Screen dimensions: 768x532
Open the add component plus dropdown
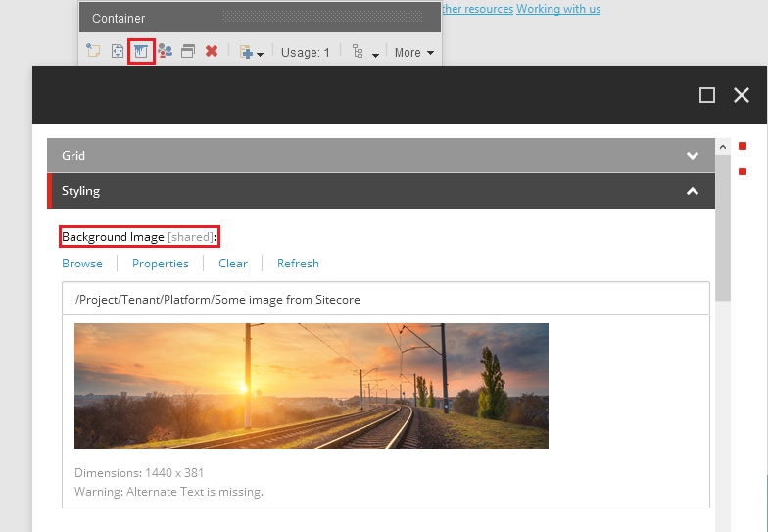coord(250,52)
